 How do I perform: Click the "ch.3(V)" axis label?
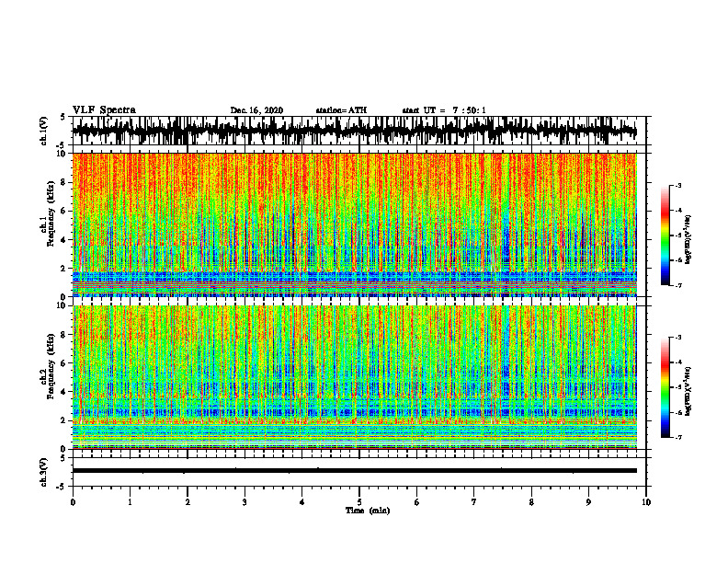coord(44,473)
